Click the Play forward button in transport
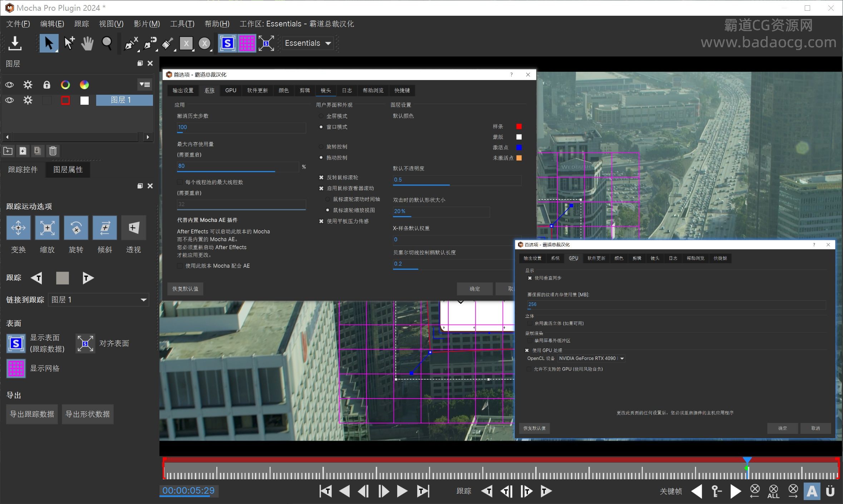Screen dimensions: 843x504 [x=402, y=491]
